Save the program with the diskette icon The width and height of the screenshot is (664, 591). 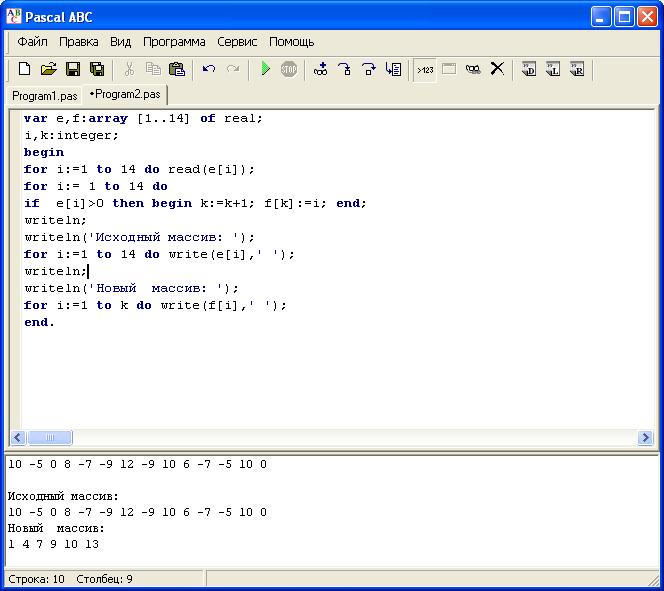(72, 69)
